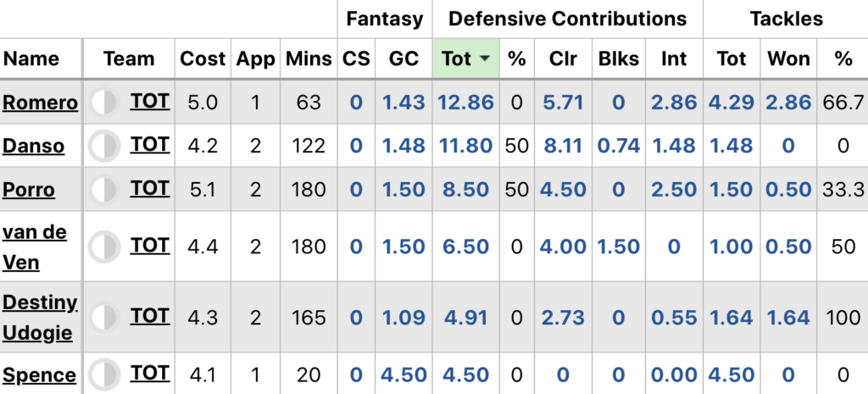
Task: Sort by Blks column header
Action: click(619, 59)
